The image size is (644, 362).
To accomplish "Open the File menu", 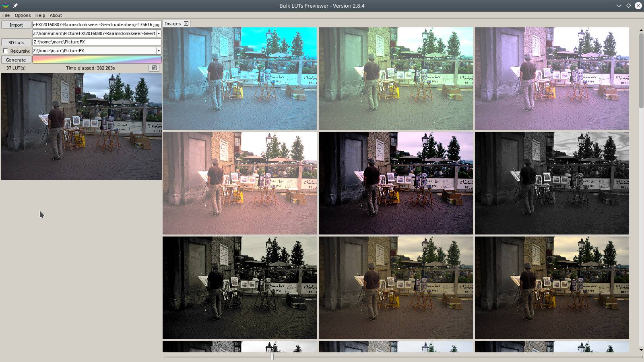I will (x=6, y=15).
